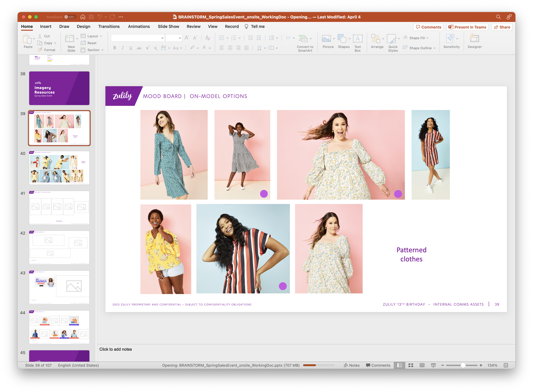Switch to Slide Sorter view
Image resolution: width=533 pixels, height=392 pixels.
[411, 365]
